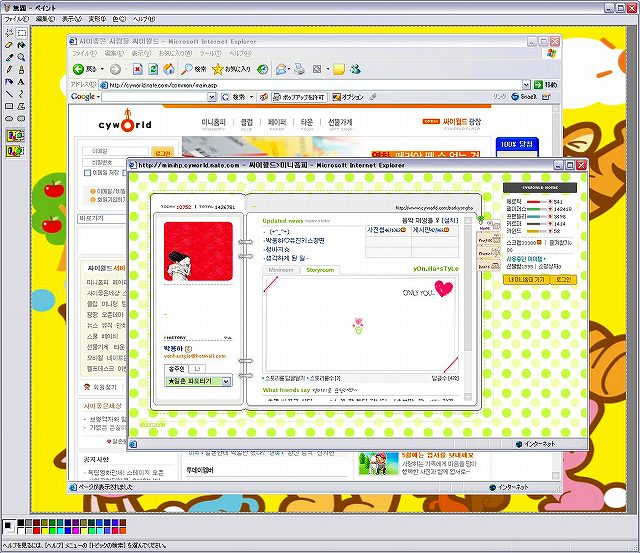This screenshot has height=553, width=640.
Task: Open Paint's 変形 menu
Action: tap(97, 19)
